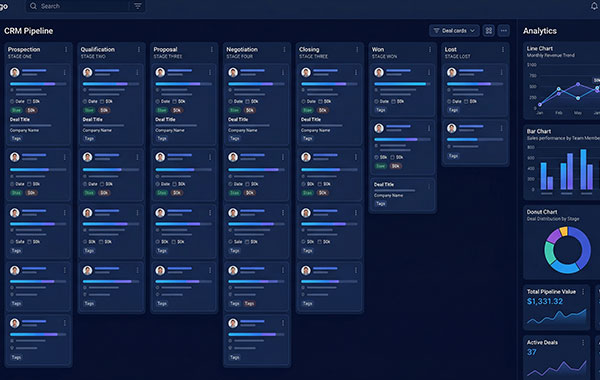The image size is (600, 380).
Task: Click avatar on first Prospection card
Action: coord(15,72)
